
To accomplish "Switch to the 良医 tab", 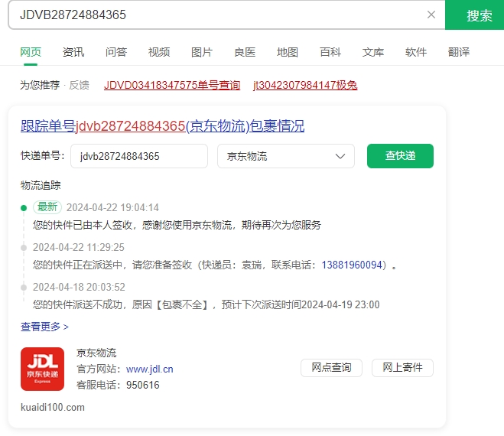I will click(x=245, y=52).
